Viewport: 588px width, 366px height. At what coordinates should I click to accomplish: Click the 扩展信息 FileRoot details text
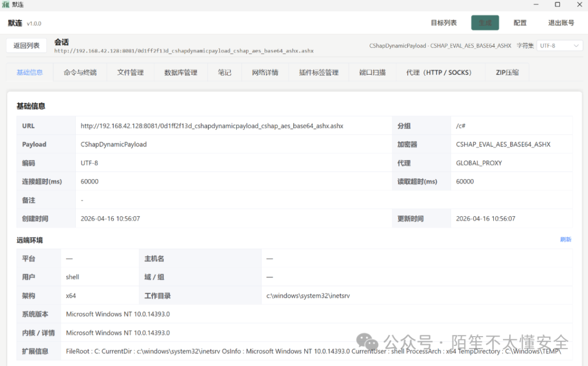click(x=314, y=351)
